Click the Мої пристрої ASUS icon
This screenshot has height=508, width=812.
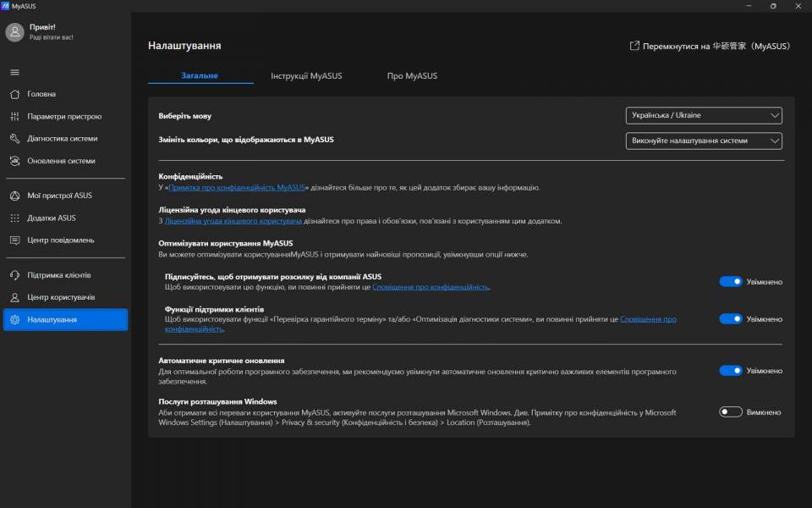[x=14, y=196]
